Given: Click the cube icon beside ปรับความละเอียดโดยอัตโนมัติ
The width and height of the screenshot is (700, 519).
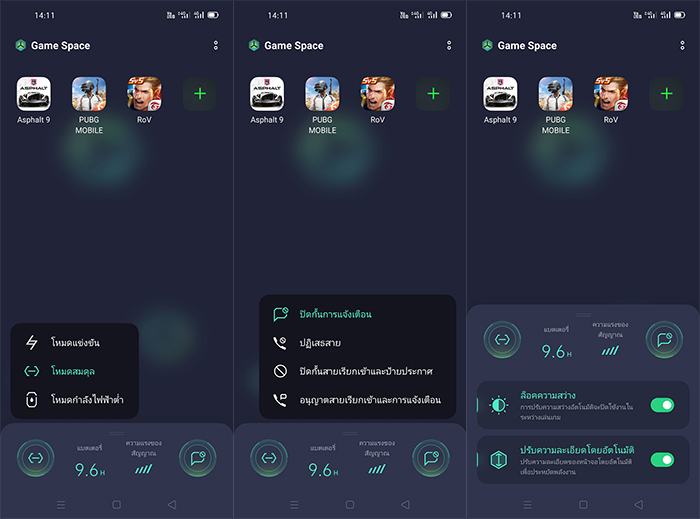Looking at the screenshot, I should (498, 460).
